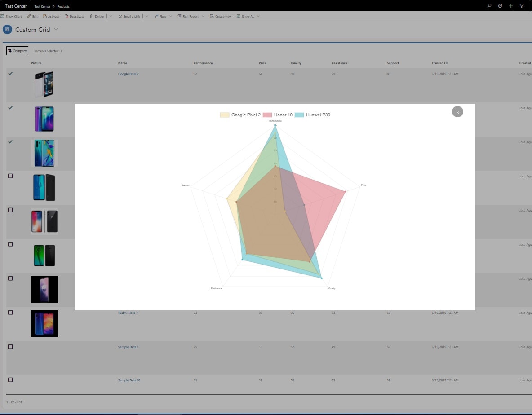Open the Sample Data 10 record link
This screenshot has height=415, width=532.
coord(129,380)
